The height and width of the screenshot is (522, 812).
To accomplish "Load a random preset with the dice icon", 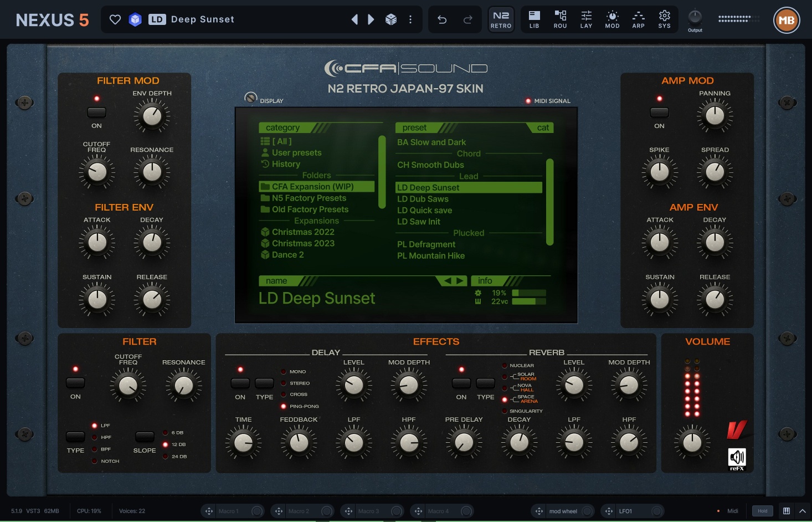I will coord(391,20).
